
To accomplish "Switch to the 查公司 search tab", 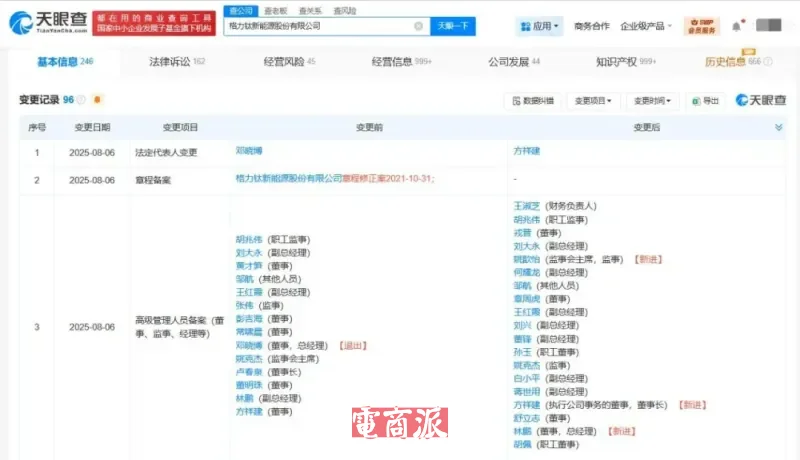I will click(x=241, y=11).
